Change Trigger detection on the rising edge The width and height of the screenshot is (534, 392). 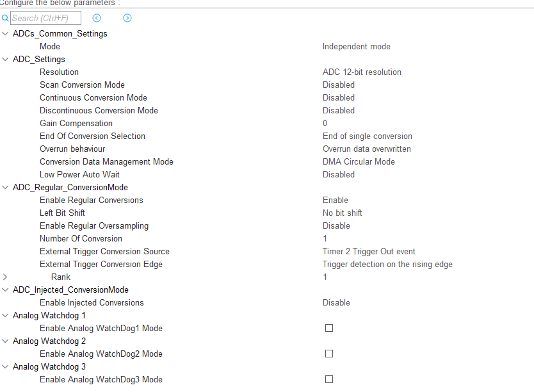(387, 264)
